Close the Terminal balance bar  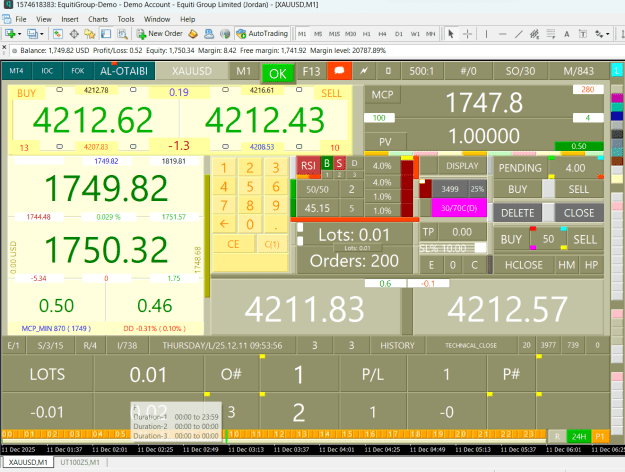point(4,47)
